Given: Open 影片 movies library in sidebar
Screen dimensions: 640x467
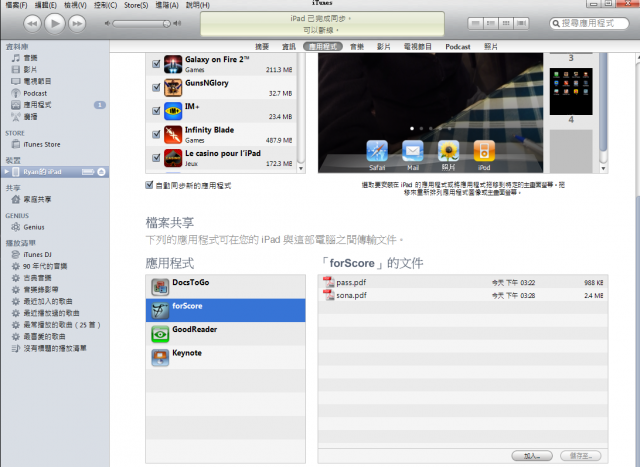Looking at the screenshot, I should coord(30,69).
